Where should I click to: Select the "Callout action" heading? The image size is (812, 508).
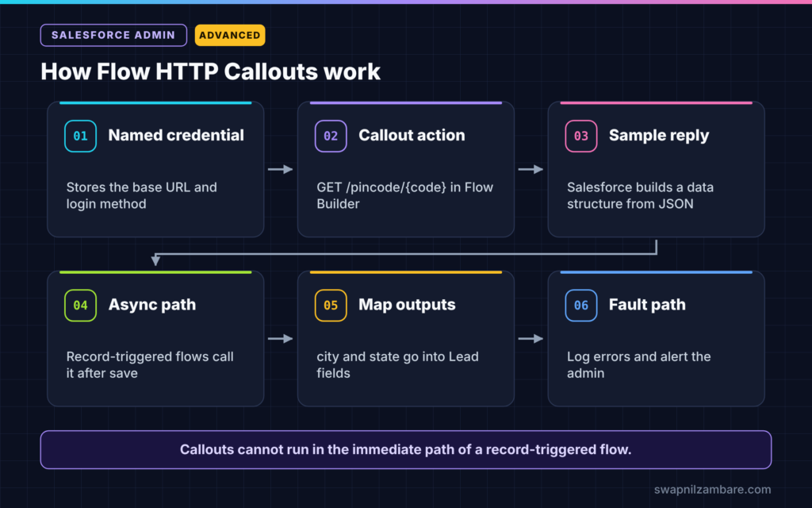[412, 135]
